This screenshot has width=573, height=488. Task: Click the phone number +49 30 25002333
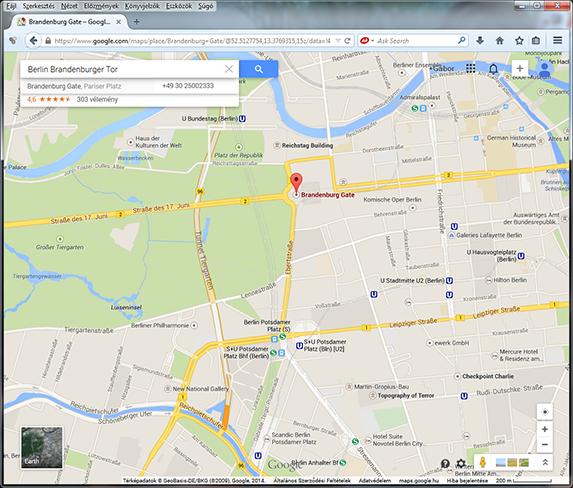pos(188,86)
